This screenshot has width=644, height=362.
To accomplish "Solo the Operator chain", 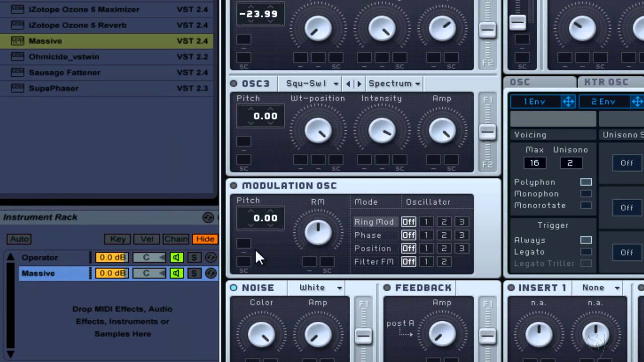I will 194,257.
